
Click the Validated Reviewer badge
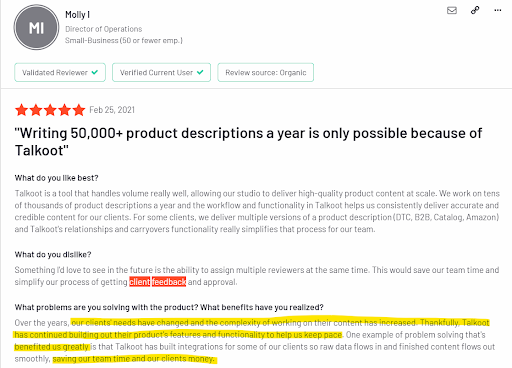tap(60, 72)
